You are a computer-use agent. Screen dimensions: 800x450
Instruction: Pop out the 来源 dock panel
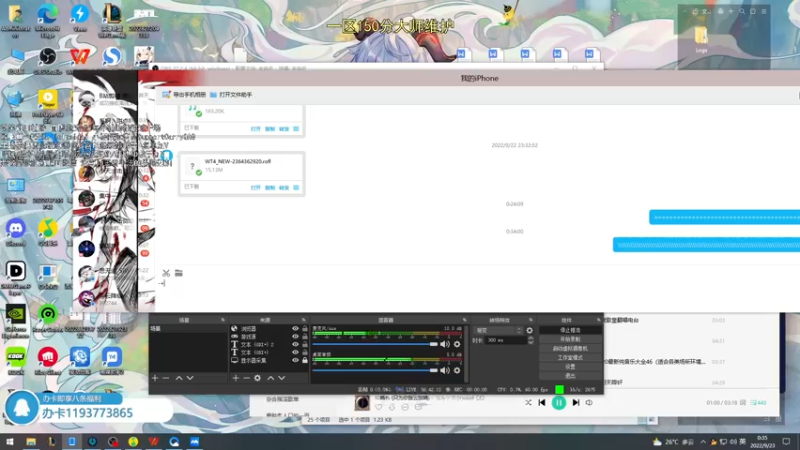click(304, 320)
